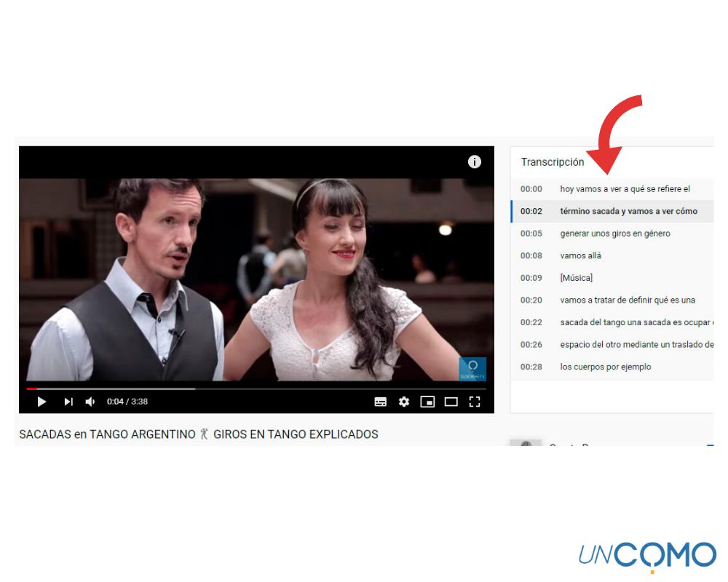Viewport: 728px width, 582px height.
Task: Click the subscribe watermark on video
Action: pyautogui.click(x=472, y=368)
